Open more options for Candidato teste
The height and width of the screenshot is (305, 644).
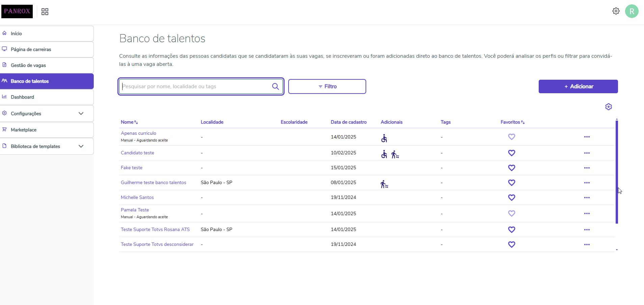587,153
